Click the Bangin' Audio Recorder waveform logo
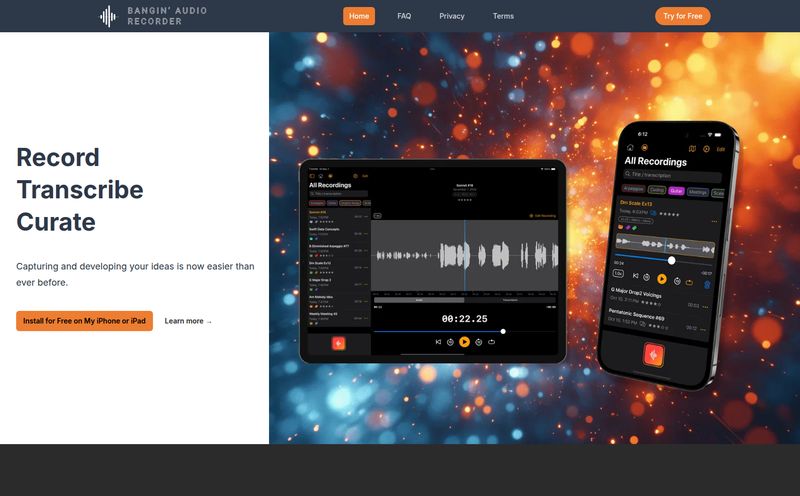The height and width of the screenshot is (496, 800). 108,16
